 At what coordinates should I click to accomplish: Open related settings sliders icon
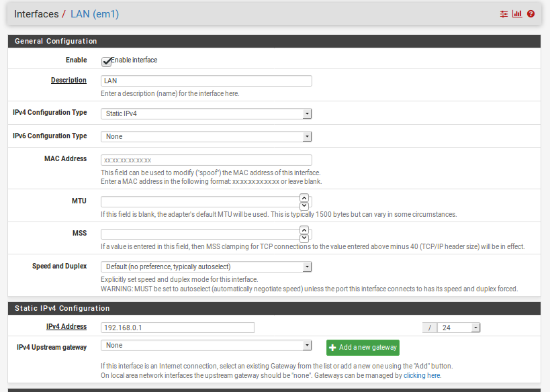[x=504, y=14]
